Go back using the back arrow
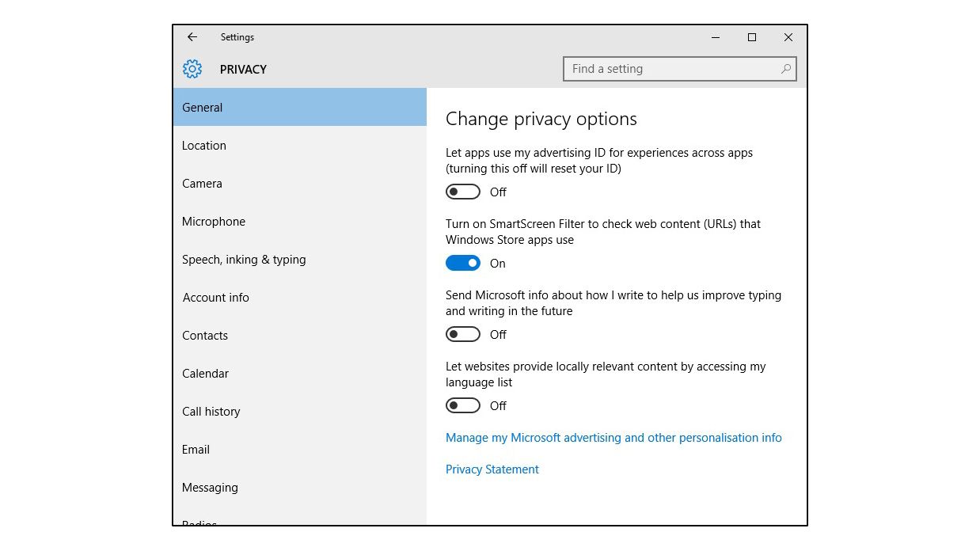This screenshot has width=980, height=551. [x=192, y=37]
